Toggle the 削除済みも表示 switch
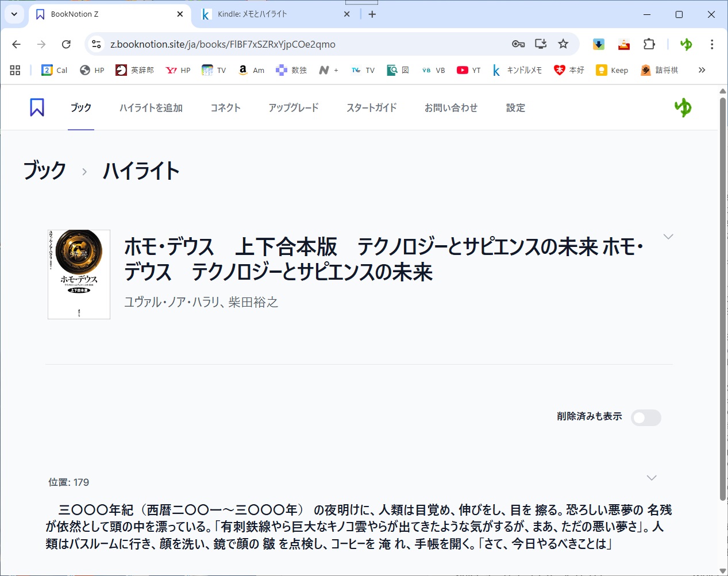The width and height of the screenshot is (728, 576). coord(646,417)
